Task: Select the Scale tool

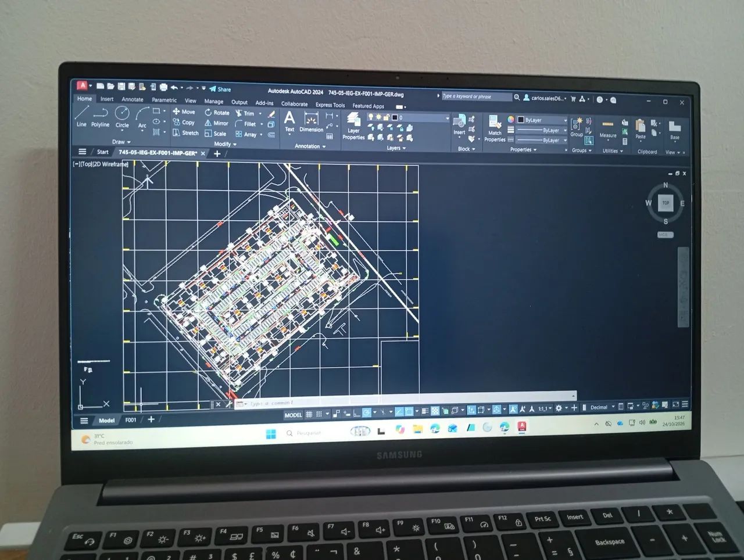Action: pyautogui.click(x=215, y=134)
